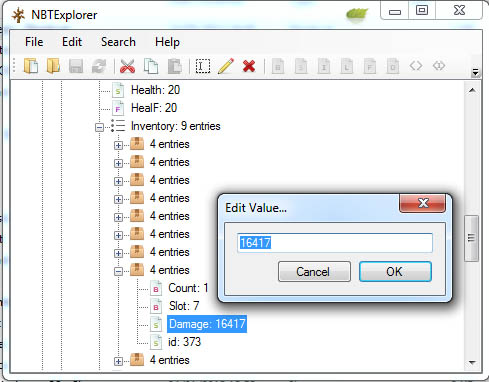489x382 pixels.
Task: Click the NBTExplorer app icon in title bar
Action: (x=18, y=15)
